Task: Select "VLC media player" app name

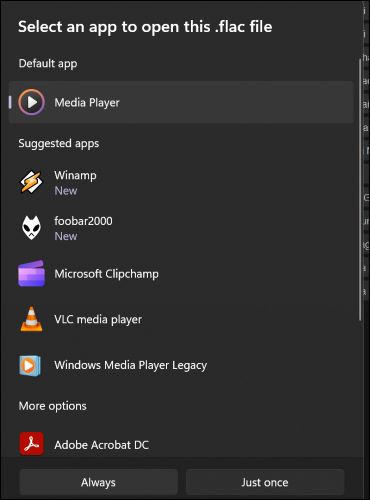Action: pyautogui.click(x=98, y=319)
